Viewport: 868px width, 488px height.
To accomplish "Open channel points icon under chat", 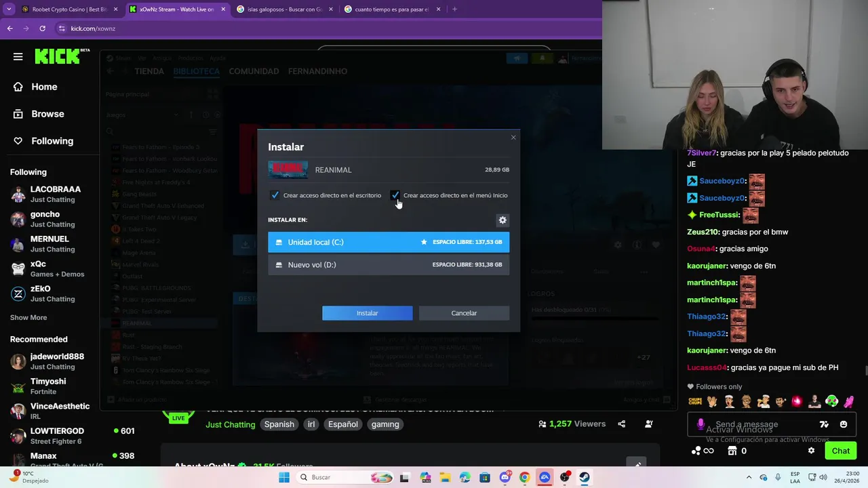I will [x=696, y=451].
